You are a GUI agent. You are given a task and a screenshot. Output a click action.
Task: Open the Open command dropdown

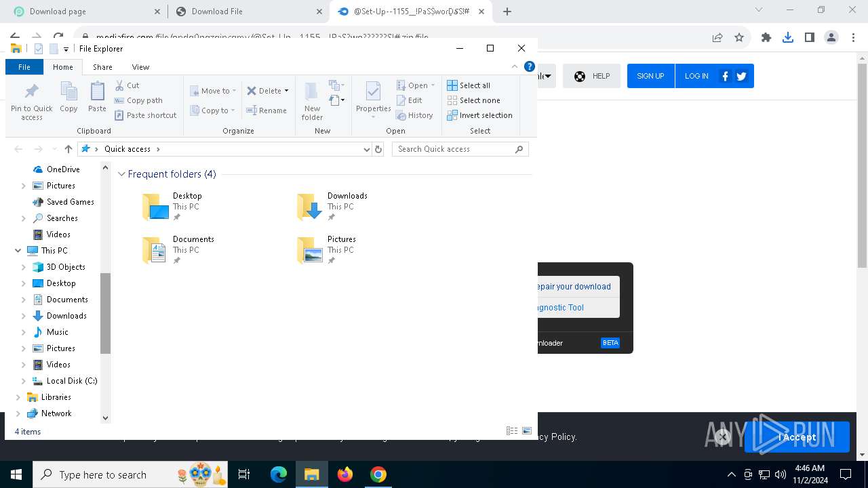click(x=433, y=85)
